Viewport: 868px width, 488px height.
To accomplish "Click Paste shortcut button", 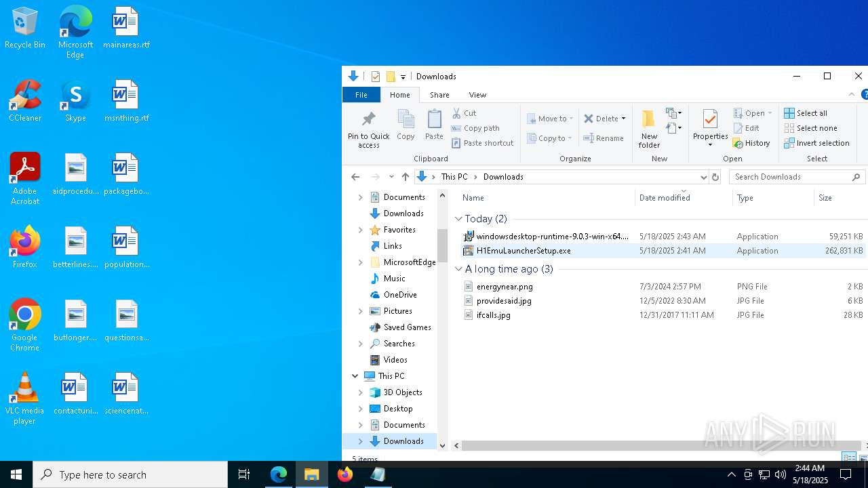I will pos(483,143).
